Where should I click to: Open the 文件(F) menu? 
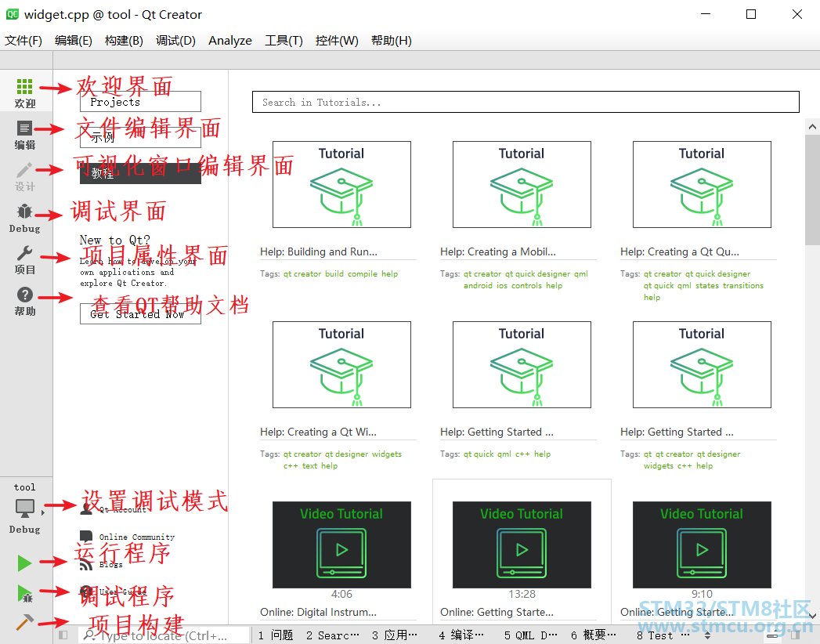click(23, 40)
